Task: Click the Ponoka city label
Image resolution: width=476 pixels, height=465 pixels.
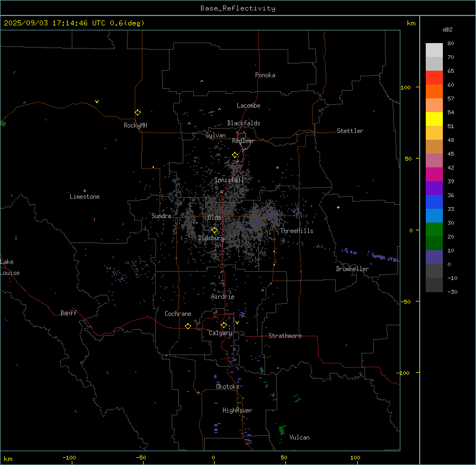Action: (x=265, y=75)
